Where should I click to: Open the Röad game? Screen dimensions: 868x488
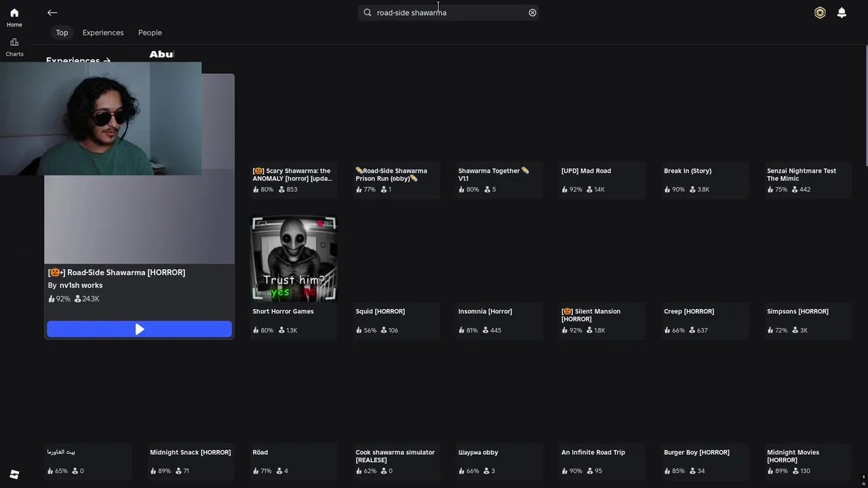[260, 453]
